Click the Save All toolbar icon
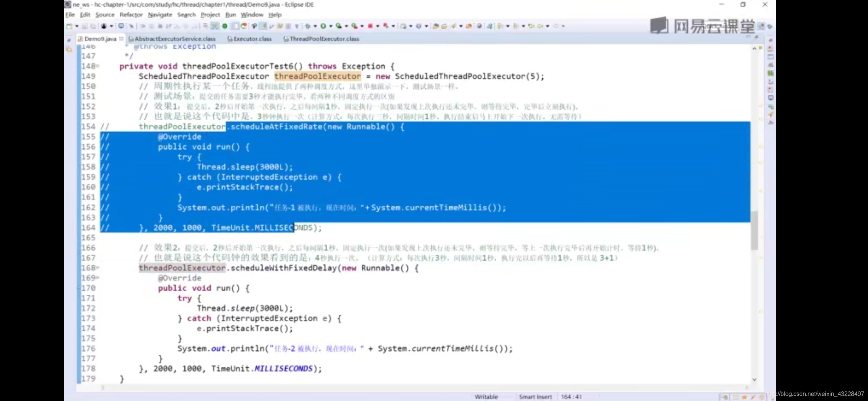Image resolution: width=868 pixels, height=401 pixels. (x=93, y=26)
